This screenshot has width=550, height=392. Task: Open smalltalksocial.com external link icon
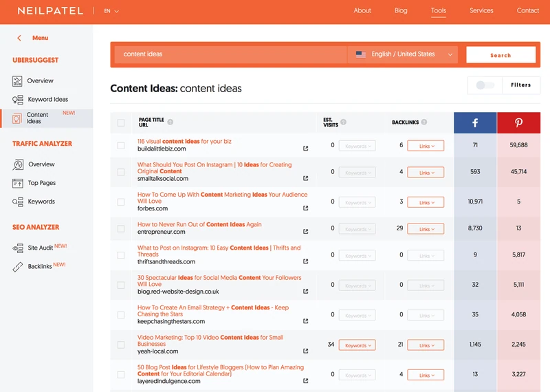click(305, 178)
